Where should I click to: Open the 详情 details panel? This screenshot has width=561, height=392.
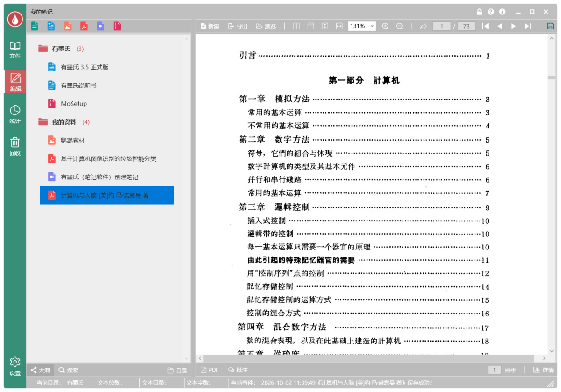tap(544, 370)
